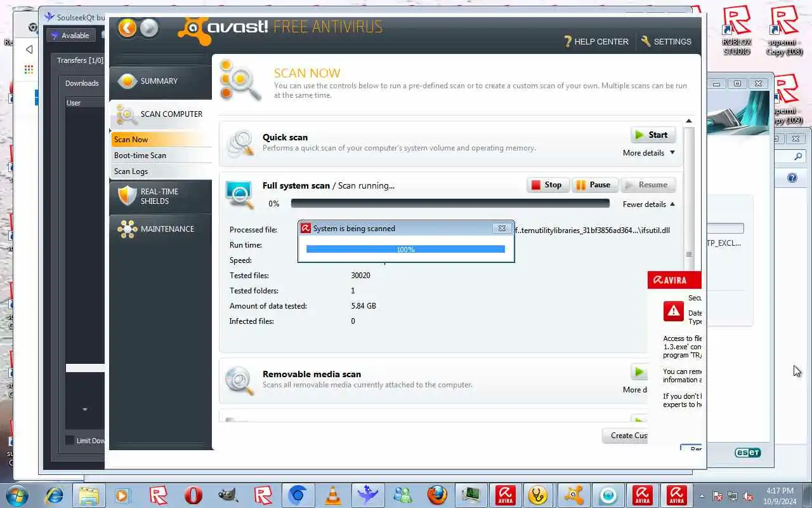Click the Scan Now header magnifier icon
The height and width of the screenshot is (508, 812).
pyautogui.click(x=240, y=81)
